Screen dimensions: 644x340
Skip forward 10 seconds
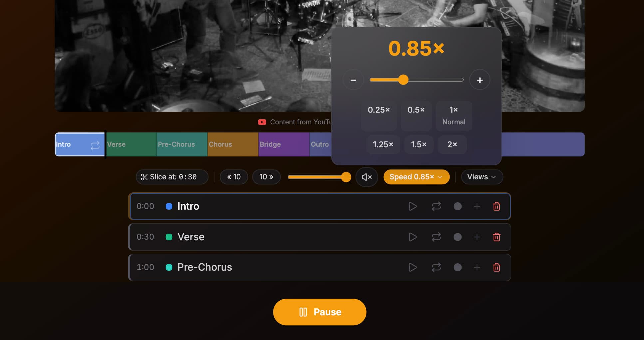click(266, 177)
